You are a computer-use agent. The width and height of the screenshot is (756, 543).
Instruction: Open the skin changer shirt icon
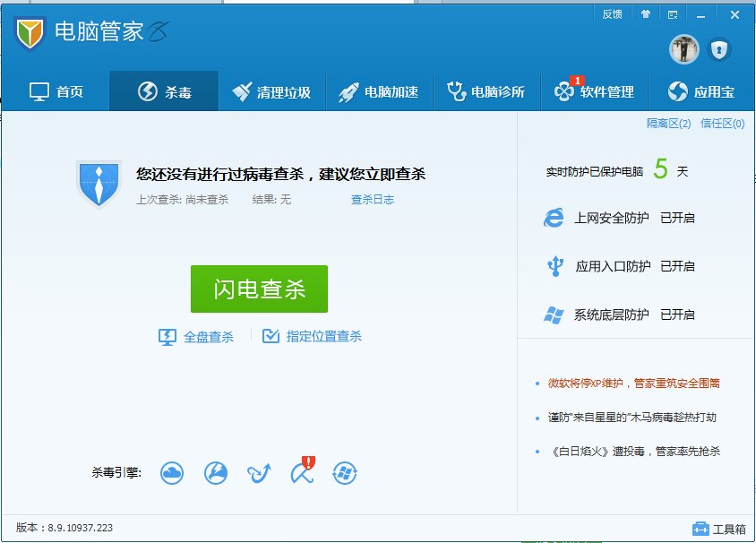(x=646, y=13)
